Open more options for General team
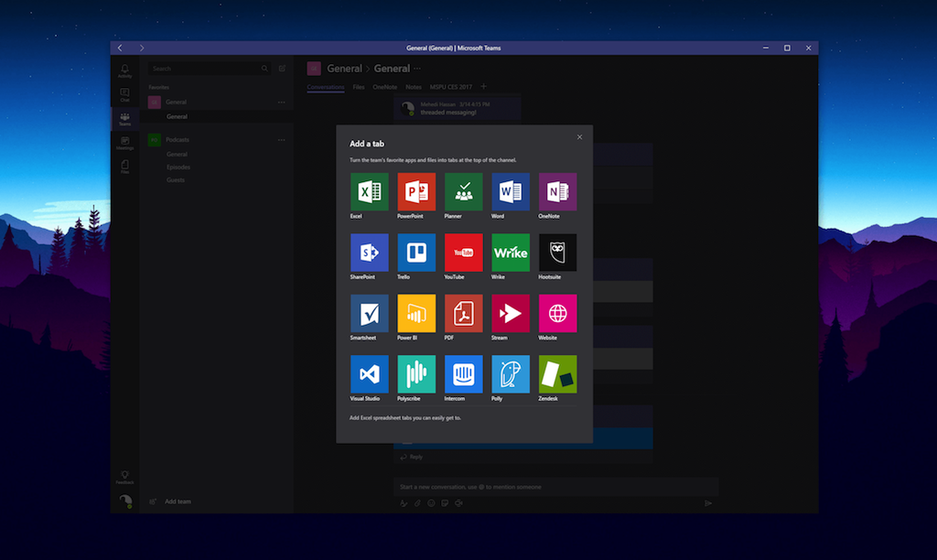The height and width of the screenshot is (560, 937). click(281, 102)
